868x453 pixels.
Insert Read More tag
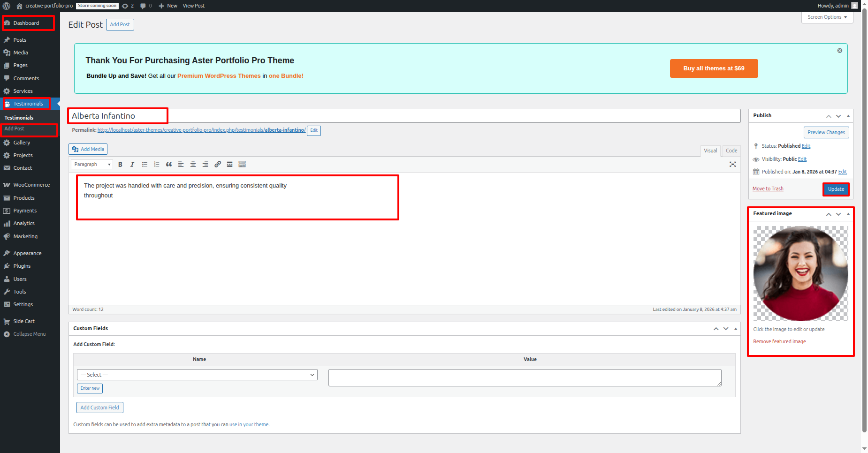230,165
